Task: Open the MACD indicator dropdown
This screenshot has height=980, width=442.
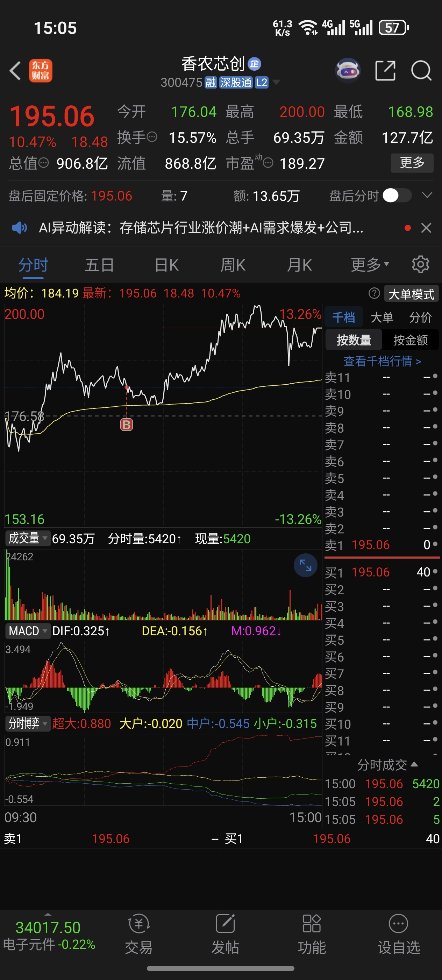Action: (x=28, y=631)
